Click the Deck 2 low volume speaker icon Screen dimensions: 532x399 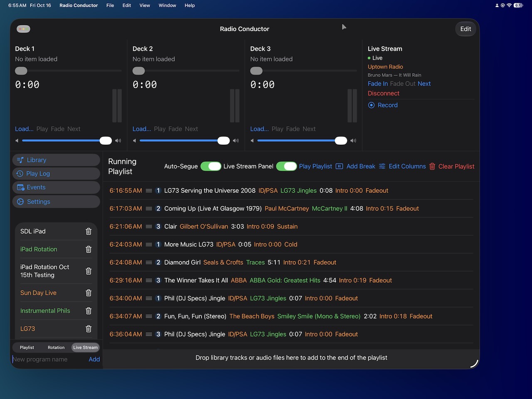(134, 140)
